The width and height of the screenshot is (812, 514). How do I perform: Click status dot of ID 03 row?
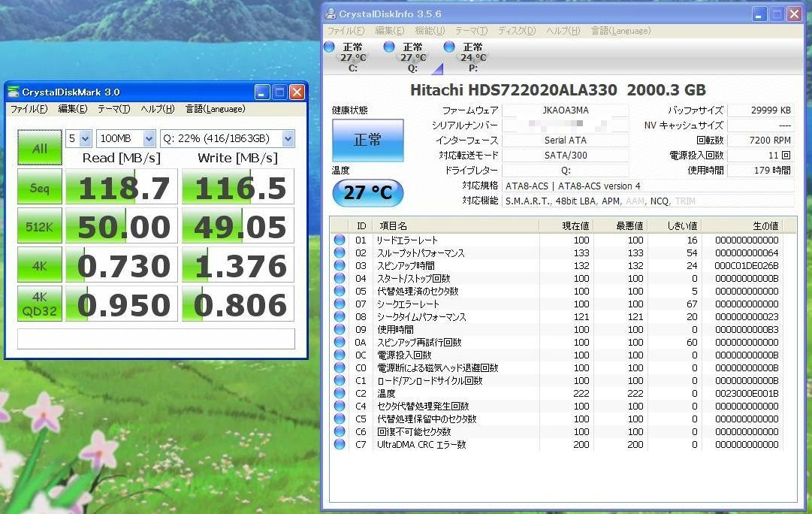click(340, 265)
